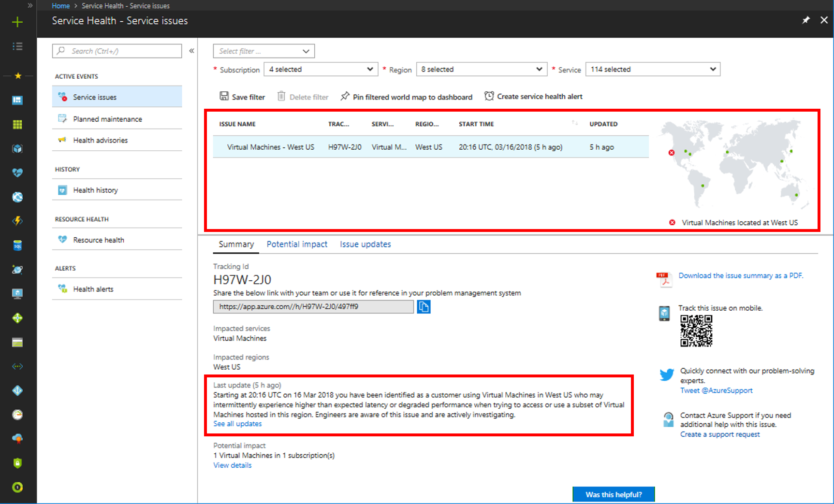Pin this blade using the pin icon
The image size is (834, 504).
tap(805, 20)
